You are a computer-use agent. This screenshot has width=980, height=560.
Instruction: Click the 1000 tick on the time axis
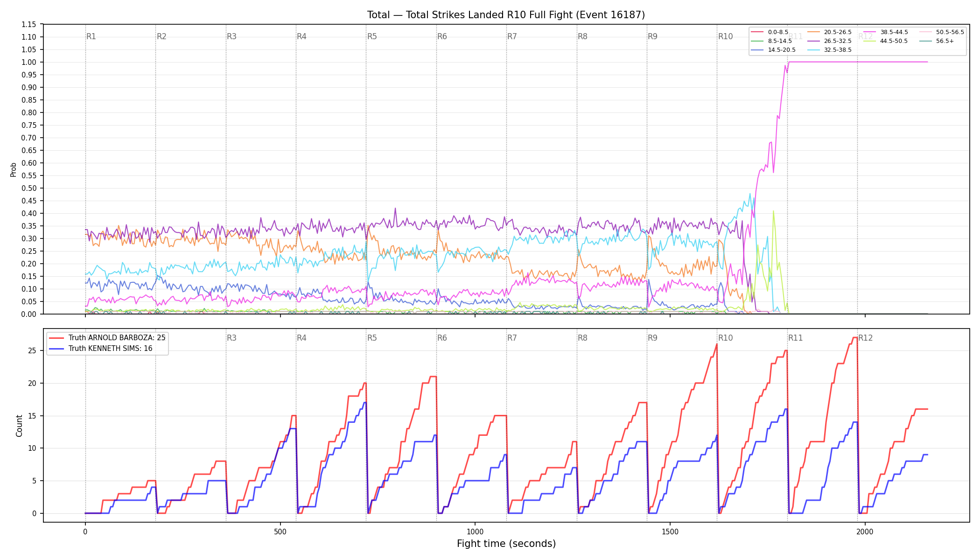coord(475,532)
